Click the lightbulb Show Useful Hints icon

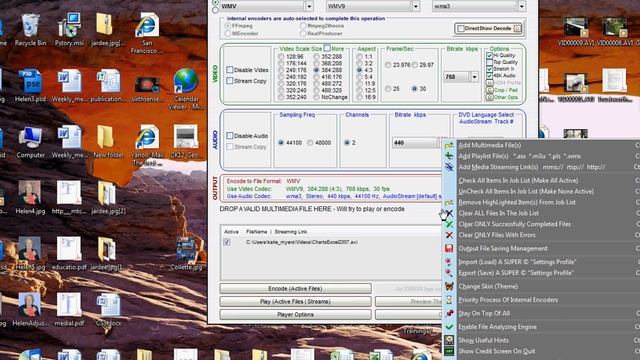(x=449, y=340)
